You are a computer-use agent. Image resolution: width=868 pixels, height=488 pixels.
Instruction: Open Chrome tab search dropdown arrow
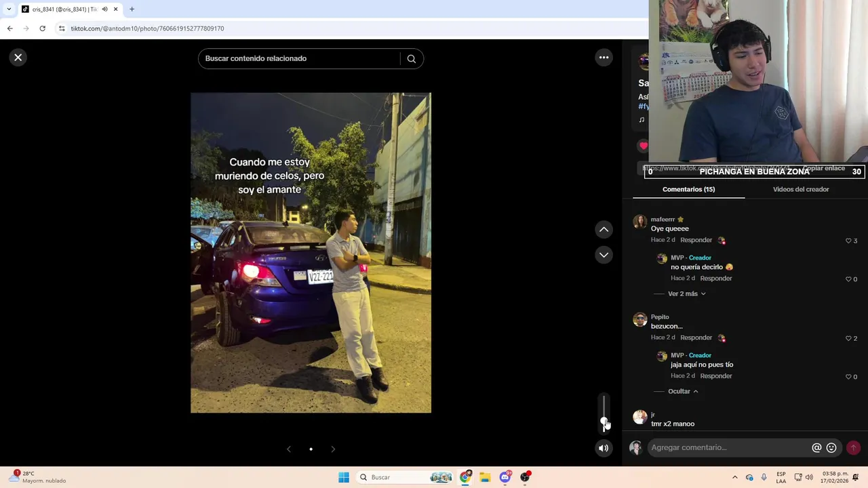pyautogui.click(x=9, y=9)
